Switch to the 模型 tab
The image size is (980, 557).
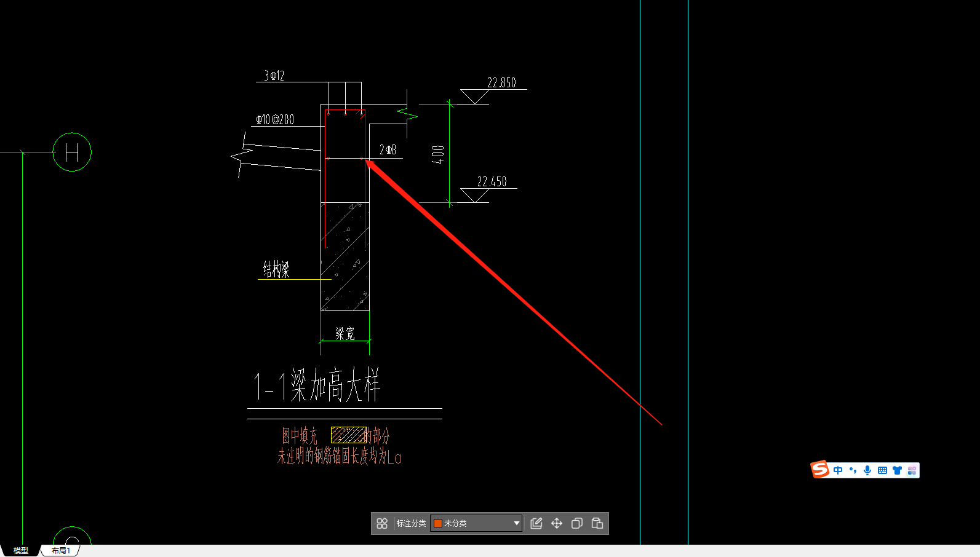[x=21, y=550]
